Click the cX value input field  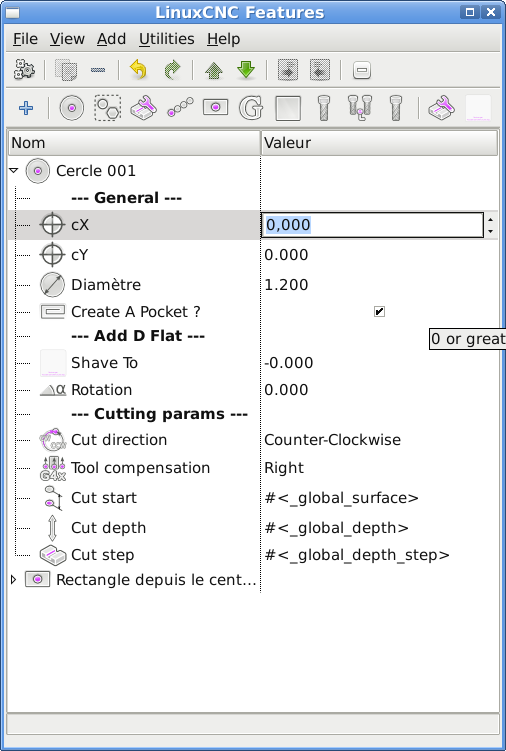[372, 225]
